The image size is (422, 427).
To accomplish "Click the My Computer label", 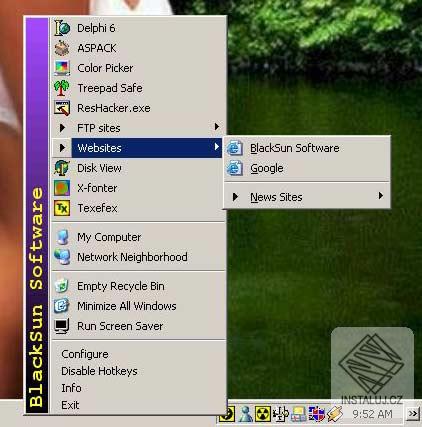I will click(x=109, y=237).
